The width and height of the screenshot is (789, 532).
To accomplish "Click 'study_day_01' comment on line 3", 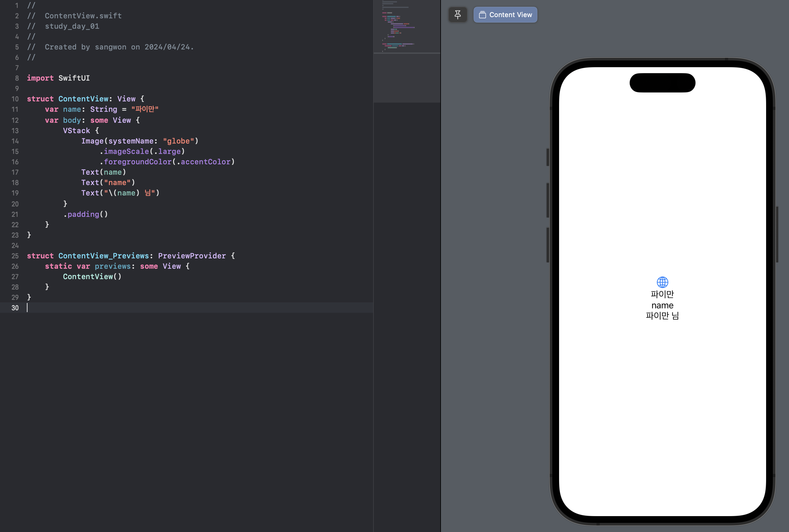I will point(72,27).
